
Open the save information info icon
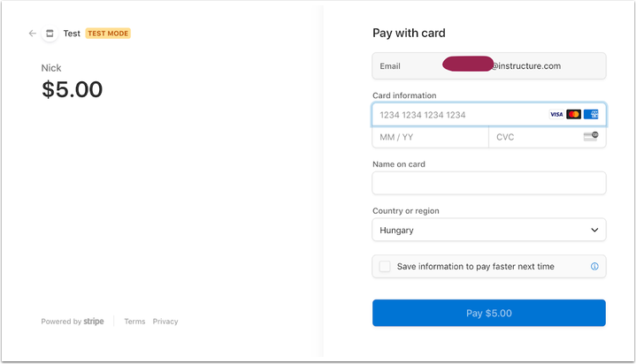pos(594,266)
